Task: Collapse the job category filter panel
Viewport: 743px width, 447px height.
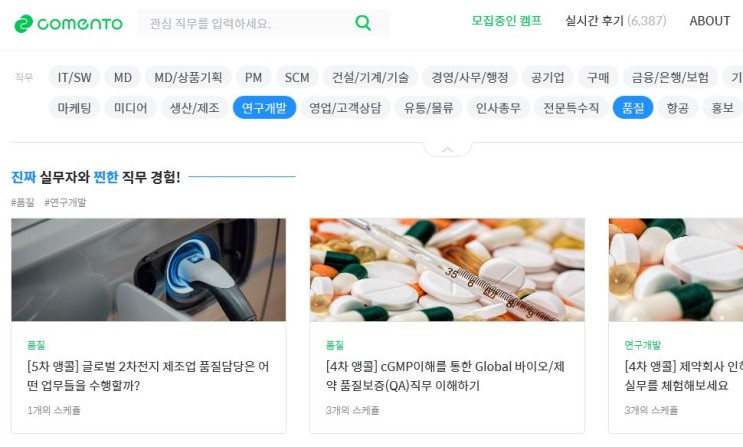Action: click(x=447, y=149)
